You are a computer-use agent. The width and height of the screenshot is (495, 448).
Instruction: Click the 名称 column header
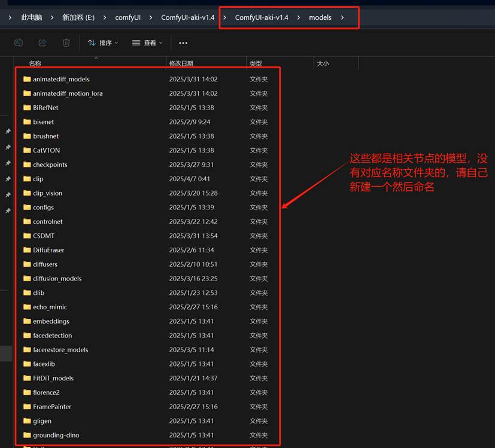35,63
